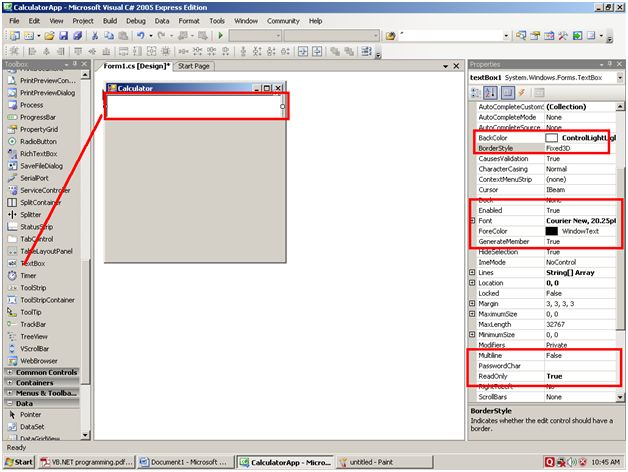628x472 pixels.
Task: Open the Format menu
Action: [189, 21]
